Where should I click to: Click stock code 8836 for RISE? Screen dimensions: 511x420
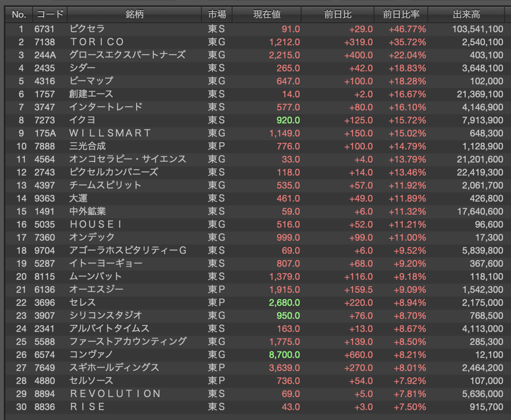tap(45, 407)
